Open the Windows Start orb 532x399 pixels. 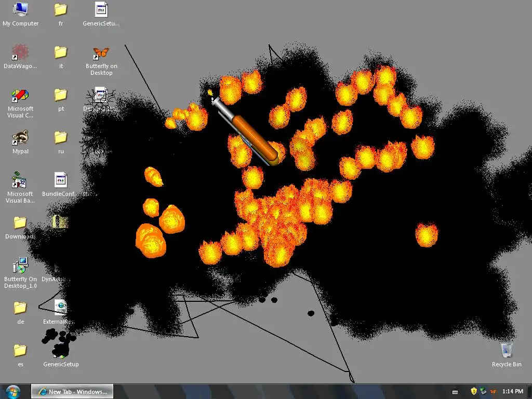pyautogui.click(x=14, y=391)
